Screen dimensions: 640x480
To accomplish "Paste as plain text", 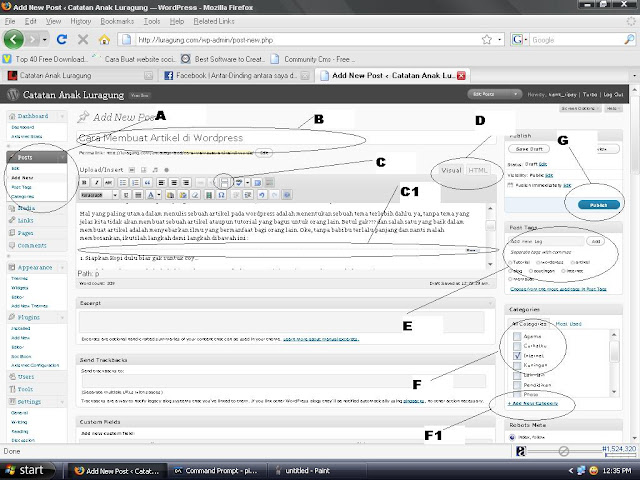I will click(171, 195).
